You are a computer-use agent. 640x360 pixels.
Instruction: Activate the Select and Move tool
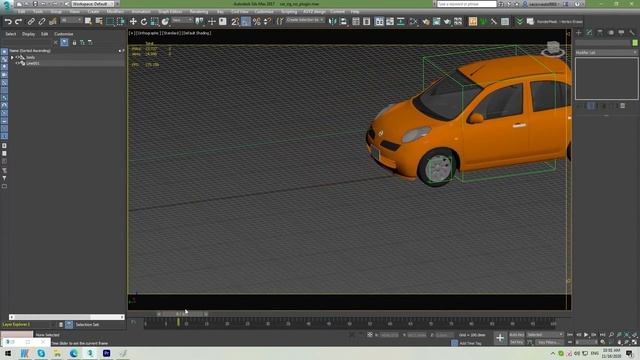tap(133, 22)
